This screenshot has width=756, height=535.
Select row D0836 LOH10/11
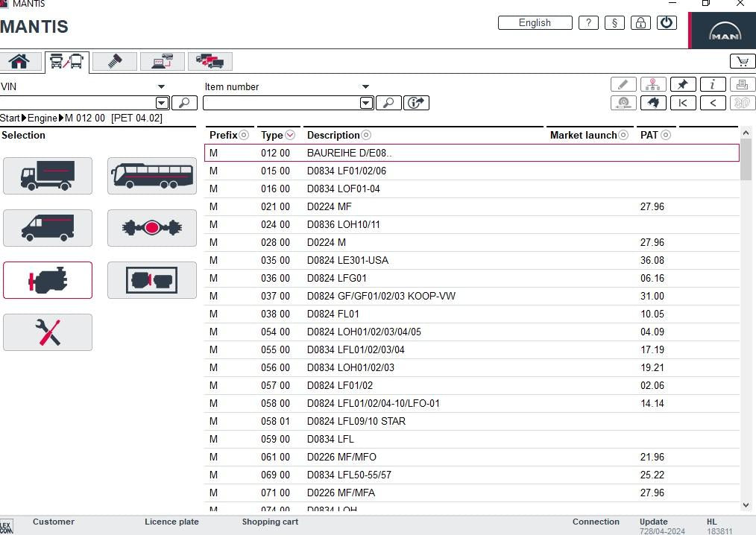coord(471,224)
